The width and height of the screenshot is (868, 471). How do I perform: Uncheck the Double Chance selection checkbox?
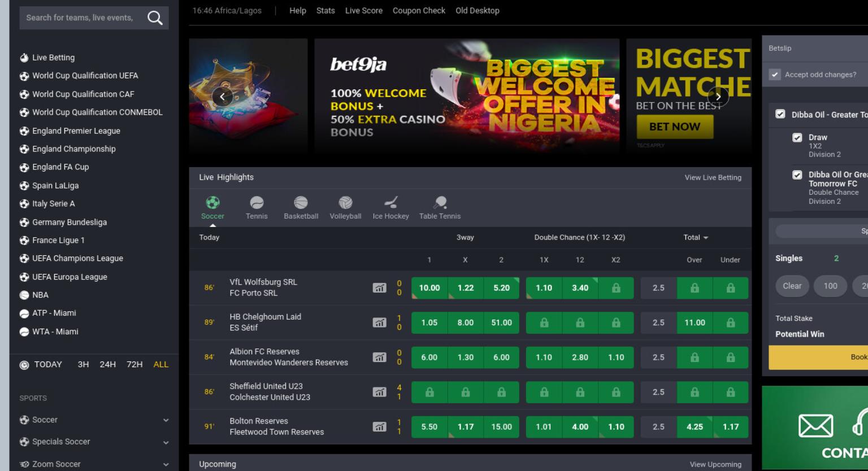797,175
